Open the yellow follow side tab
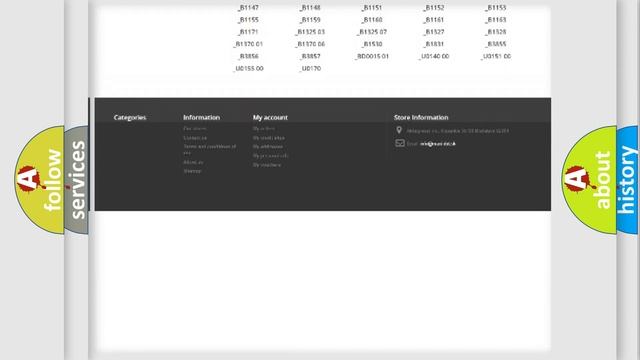 [40, 180]
